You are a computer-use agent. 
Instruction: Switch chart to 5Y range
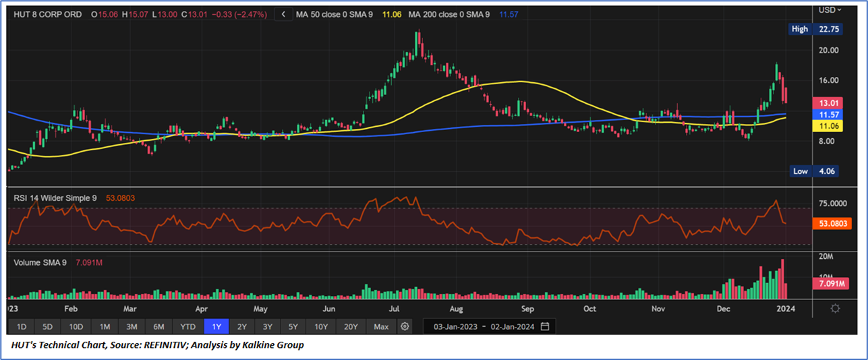[293, 326]
